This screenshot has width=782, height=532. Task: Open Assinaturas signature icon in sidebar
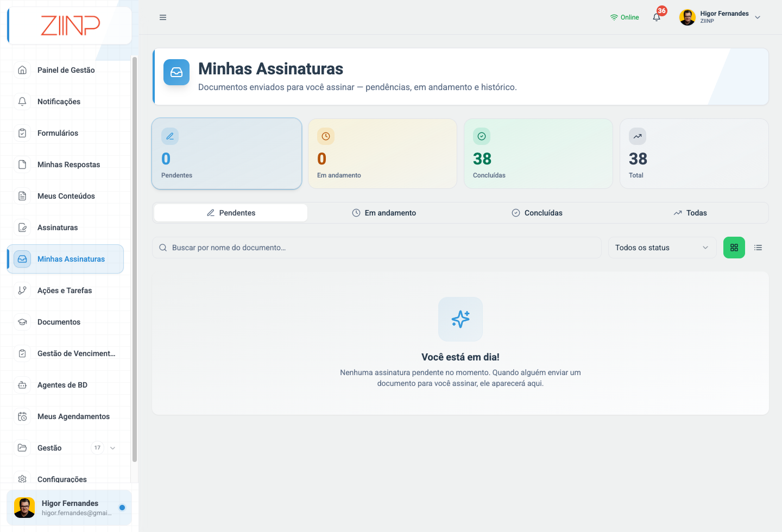[x=22, y=227]
